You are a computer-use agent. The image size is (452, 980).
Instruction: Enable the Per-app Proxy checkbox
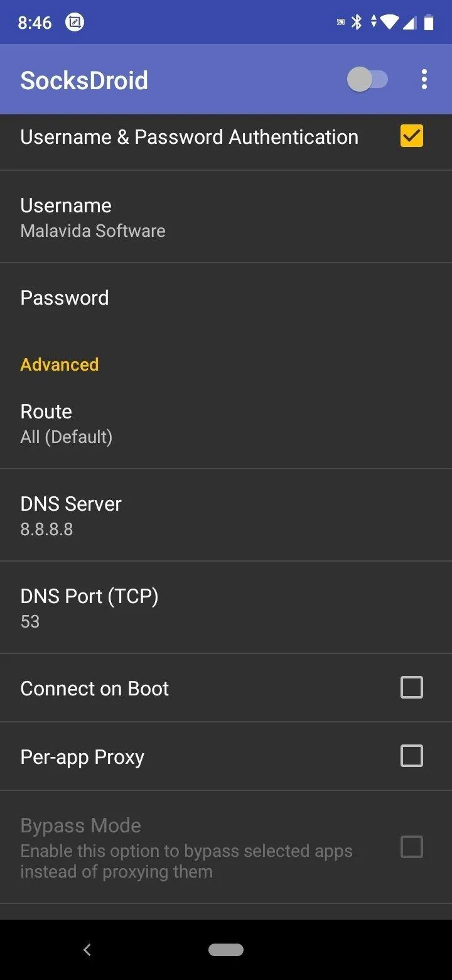[x=412, y=756]
